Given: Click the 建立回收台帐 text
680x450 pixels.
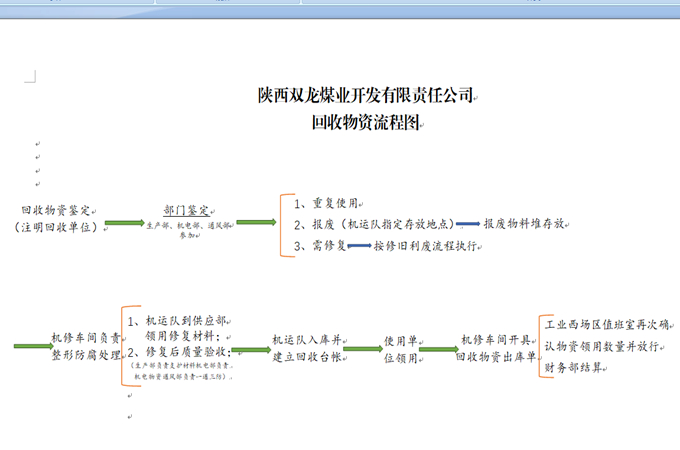Looking at the screenshot, I should pos(307,357).
